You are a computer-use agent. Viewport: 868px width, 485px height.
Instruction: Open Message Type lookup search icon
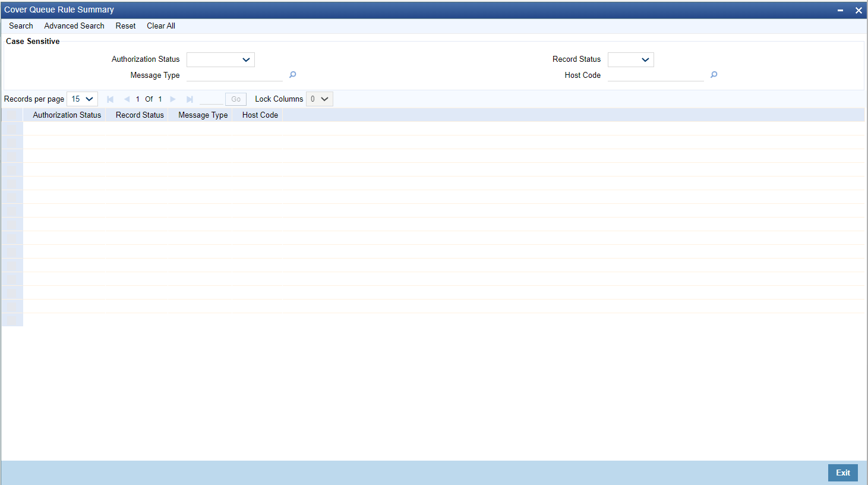tap(292, 75)
